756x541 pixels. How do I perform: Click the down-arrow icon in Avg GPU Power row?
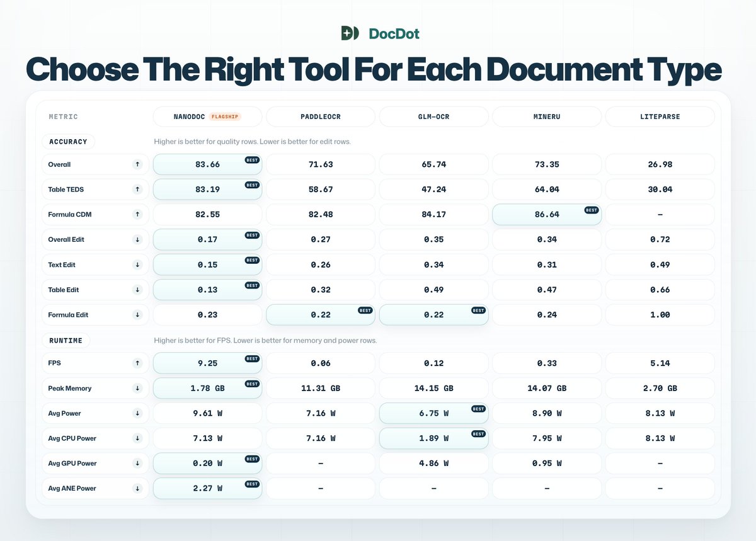point(137,464)
